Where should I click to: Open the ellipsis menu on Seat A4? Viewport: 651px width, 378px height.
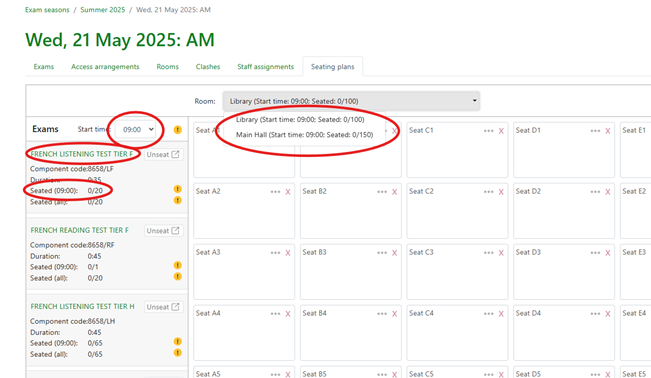click(275, 314)
